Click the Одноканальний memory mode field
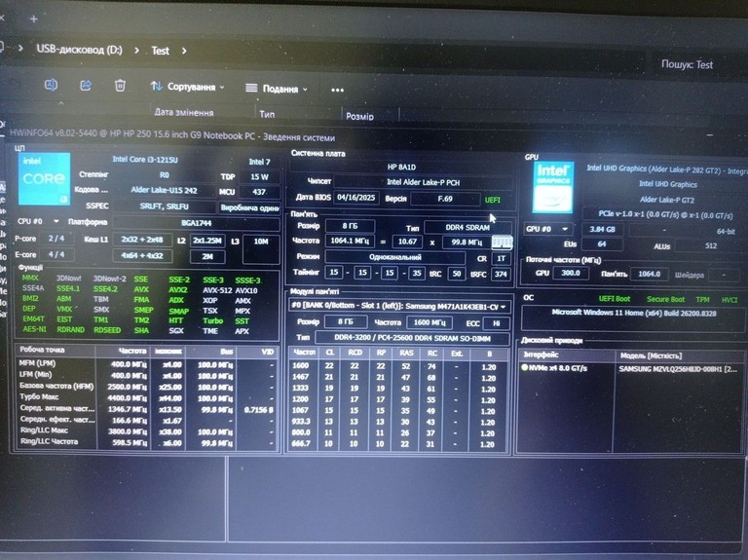The height and width of the screenshot is (560, 748). point(395,257)
